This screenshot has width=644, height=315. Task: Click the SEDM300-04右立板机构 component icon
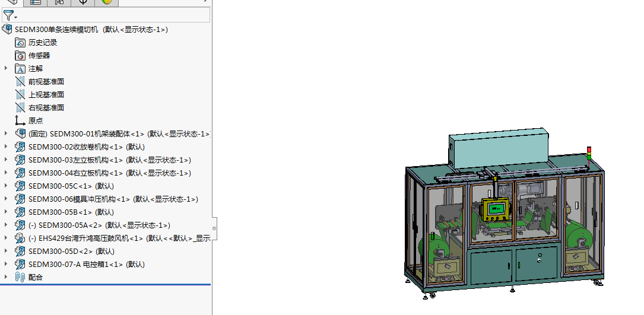click(20, 173)
